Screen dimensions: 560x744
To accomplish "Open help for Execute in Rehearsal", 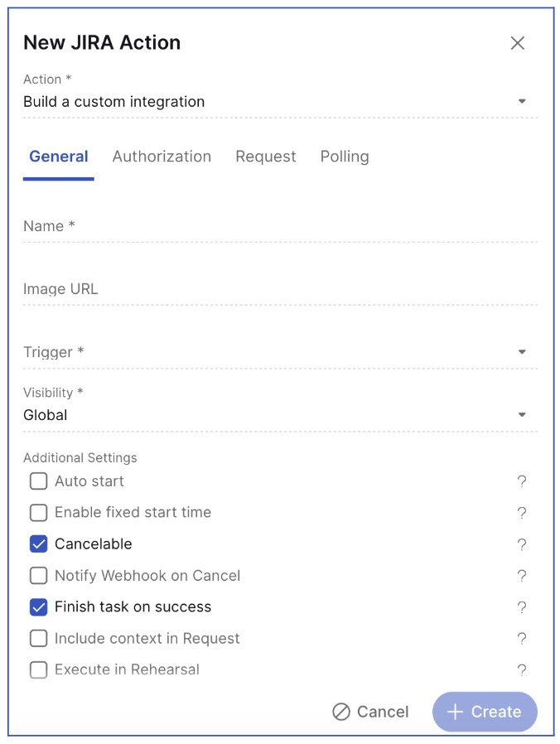I will [522, 670].
